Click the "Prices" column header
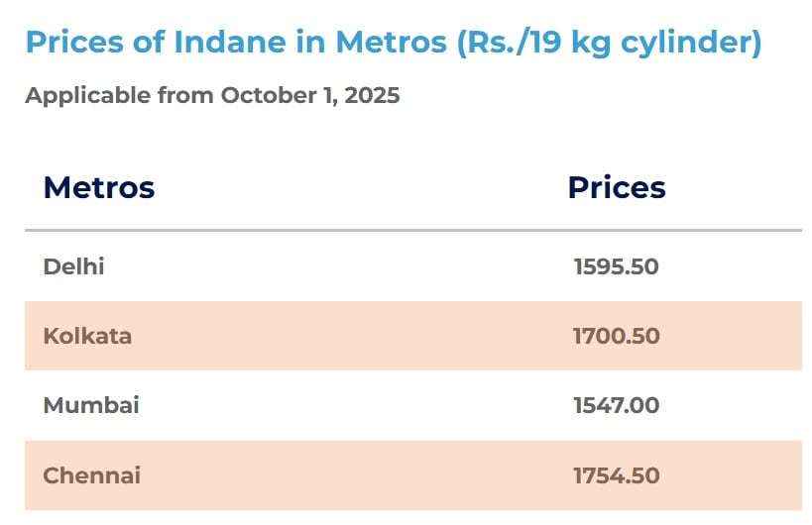This screenshot has height=525, width=812. click(616, 187)
